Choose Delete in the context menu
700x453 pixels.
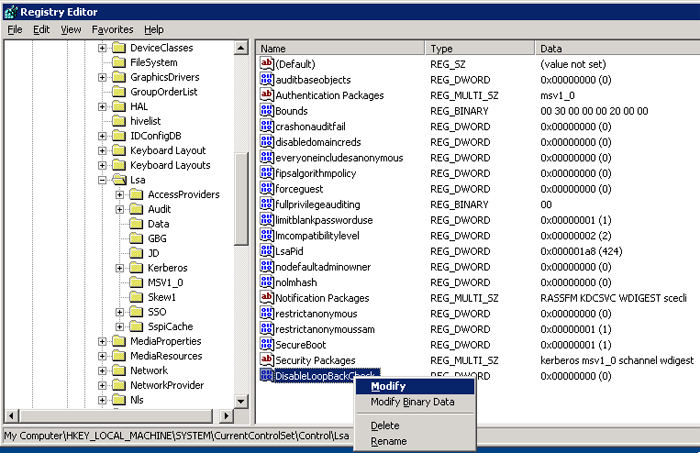point(415,426)
